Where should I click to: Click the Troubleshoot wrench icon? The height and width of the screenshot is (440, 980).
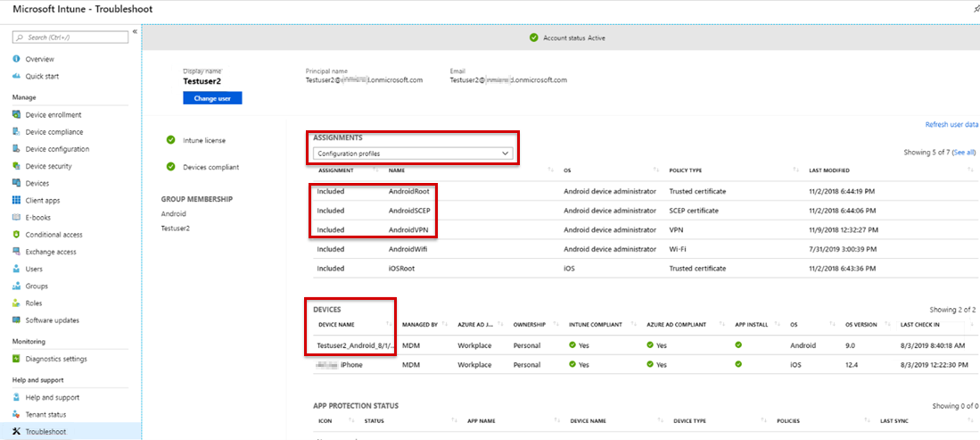pos(17,432)
